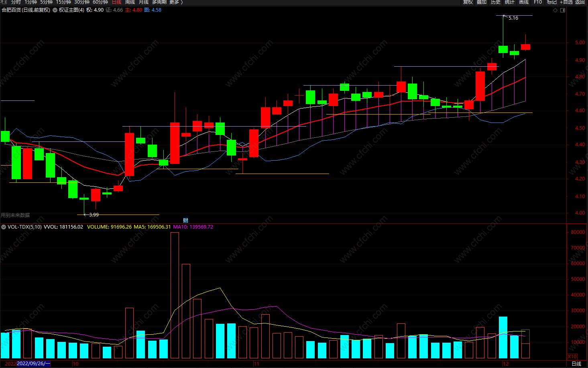Click the tallest hollow volume bar

175,295
